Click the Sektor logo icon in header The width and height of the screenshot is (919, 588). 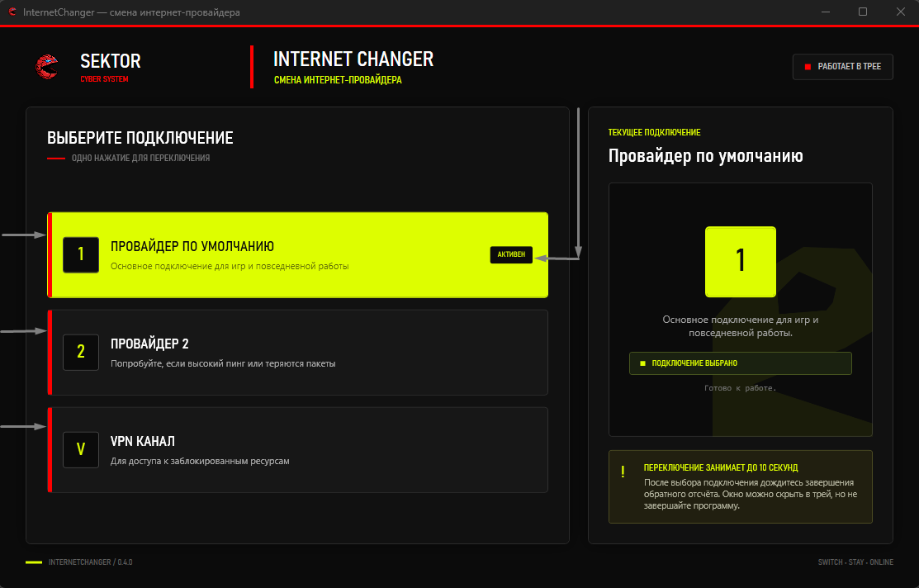point(47,67)
